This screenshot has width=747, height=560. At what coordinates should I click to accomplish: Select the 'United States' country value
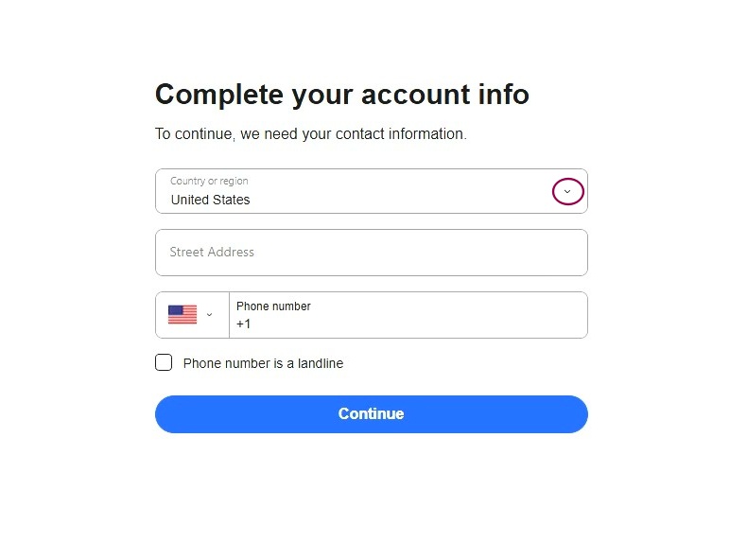pos(211,200)
